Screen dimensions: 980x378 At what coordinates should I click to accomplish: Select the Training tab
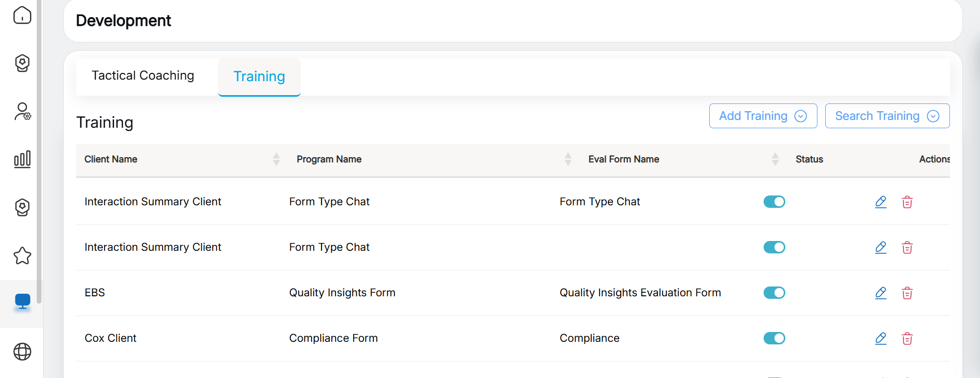(x=259, y=77)
